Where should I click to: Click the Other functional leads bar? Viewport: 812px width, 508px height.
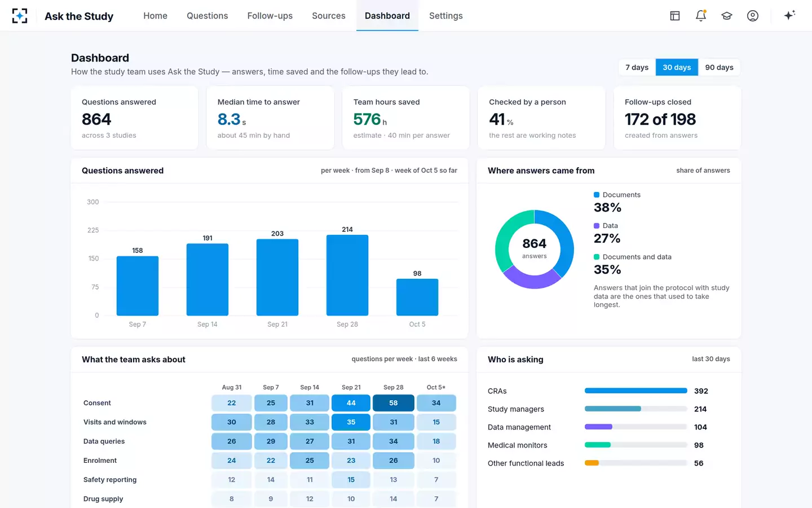pyautogui.click(x=636, y=463)
